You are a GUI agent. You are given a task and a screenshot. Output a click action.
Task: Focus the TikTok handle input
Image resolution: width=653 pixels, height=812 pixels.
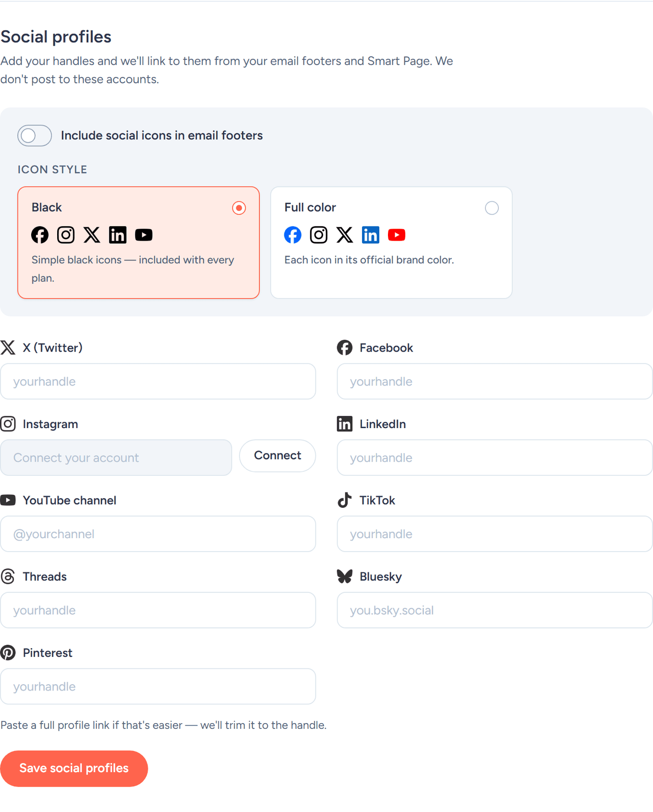(x=495, y=534)
